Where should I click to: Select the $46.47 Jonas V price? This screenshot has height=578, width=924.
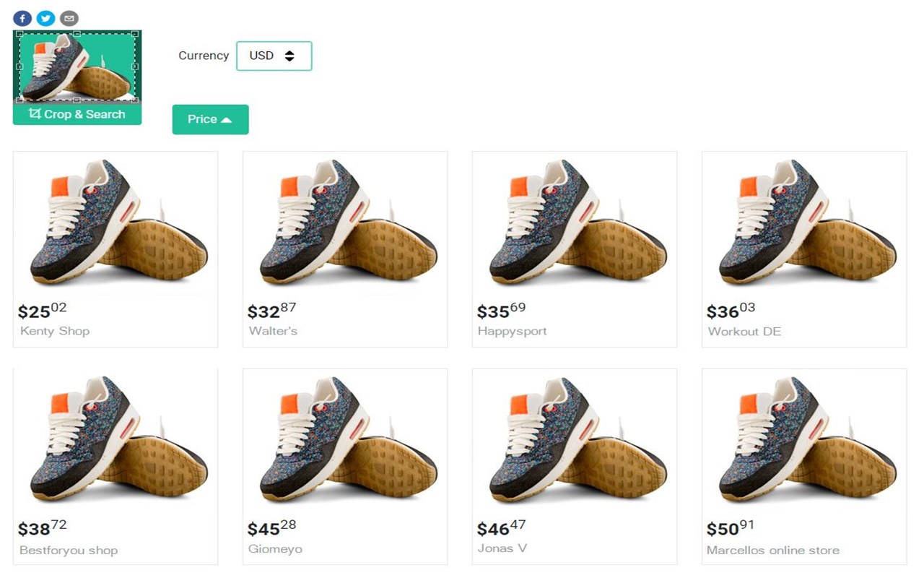click(501, 528)
